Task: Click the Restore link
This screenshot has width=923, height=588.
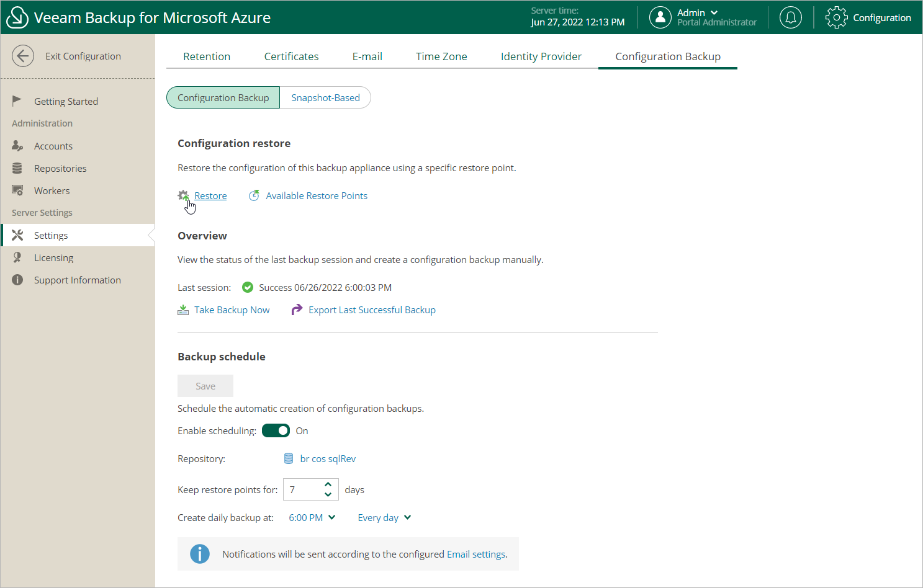Action: 210,195
